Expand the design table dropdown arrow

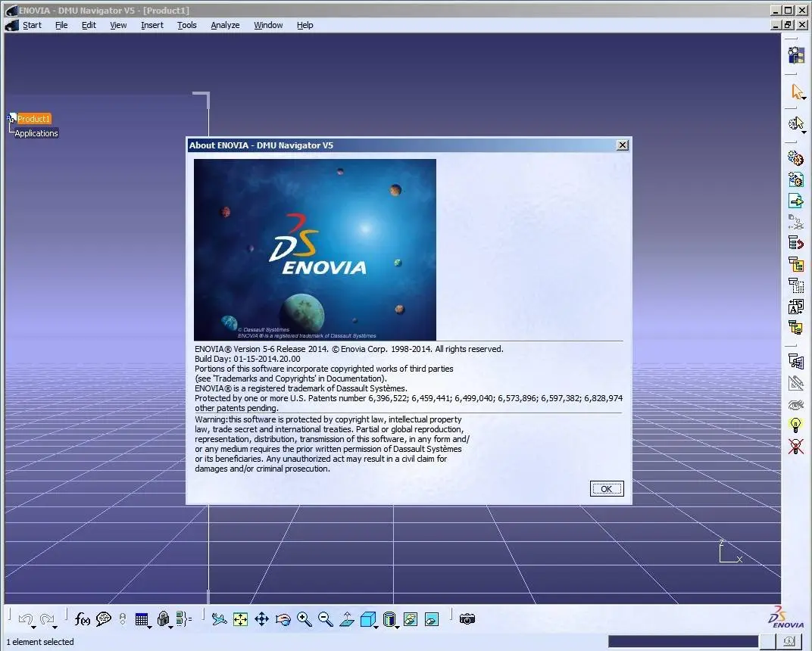[150, 628]
